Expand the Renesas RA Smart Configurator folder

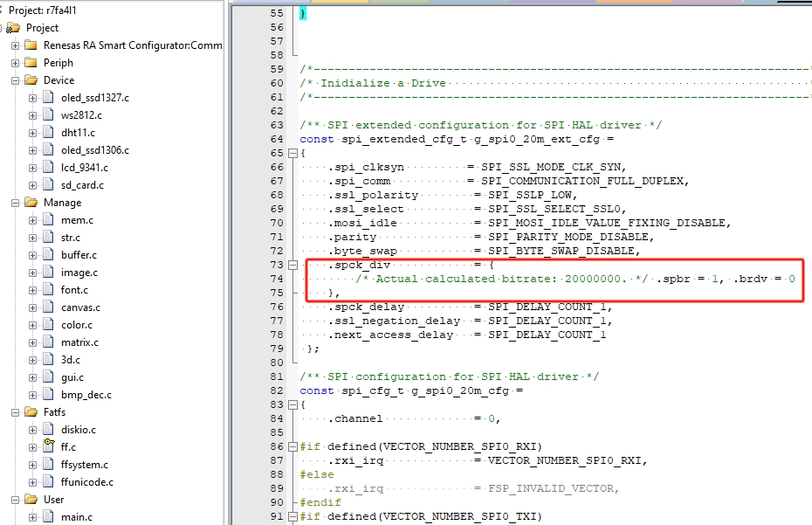(x=15, y=45)
